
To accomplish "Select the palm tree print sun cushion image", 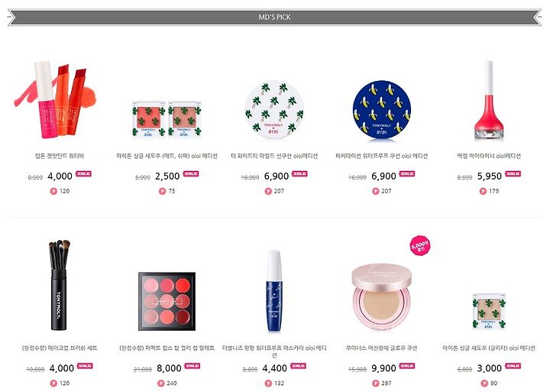I will click(274, 109).
